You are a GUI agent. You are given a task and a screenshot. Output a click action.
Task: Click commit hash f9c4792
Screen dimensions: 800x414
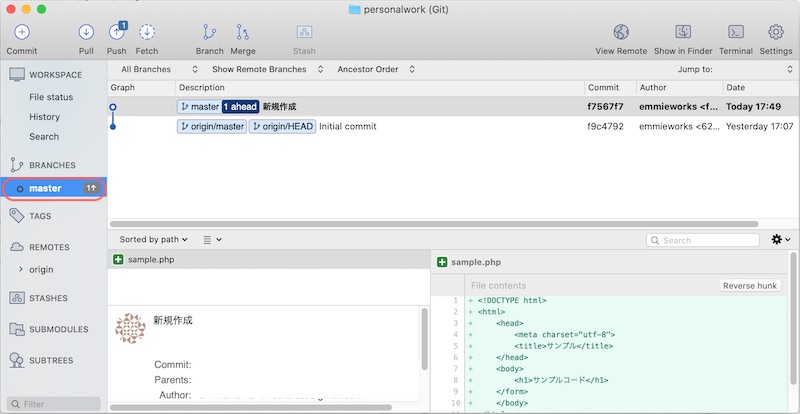tap(606, 126)
